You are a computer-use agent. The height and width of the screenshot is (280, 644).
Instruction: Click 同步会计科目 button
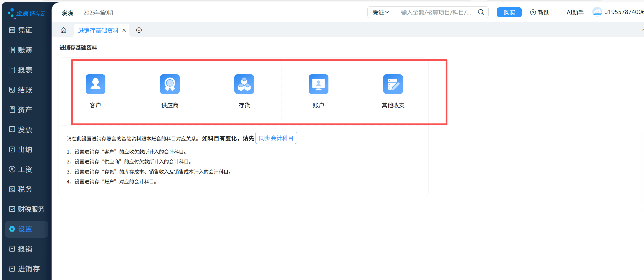point(276,138)
